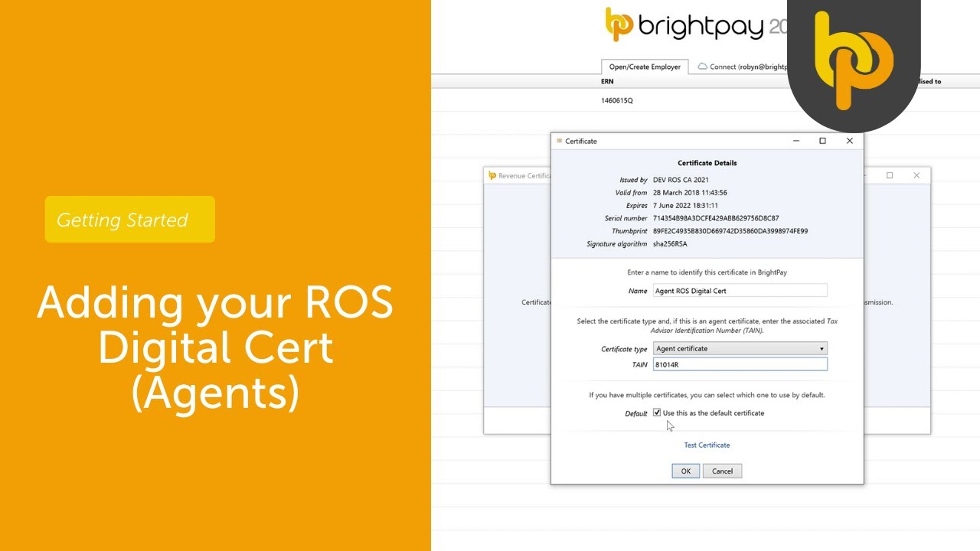Close the Certificate dialog window
Image resolution: width=980 pixels, height=551 pixels.
click(849, 141)
